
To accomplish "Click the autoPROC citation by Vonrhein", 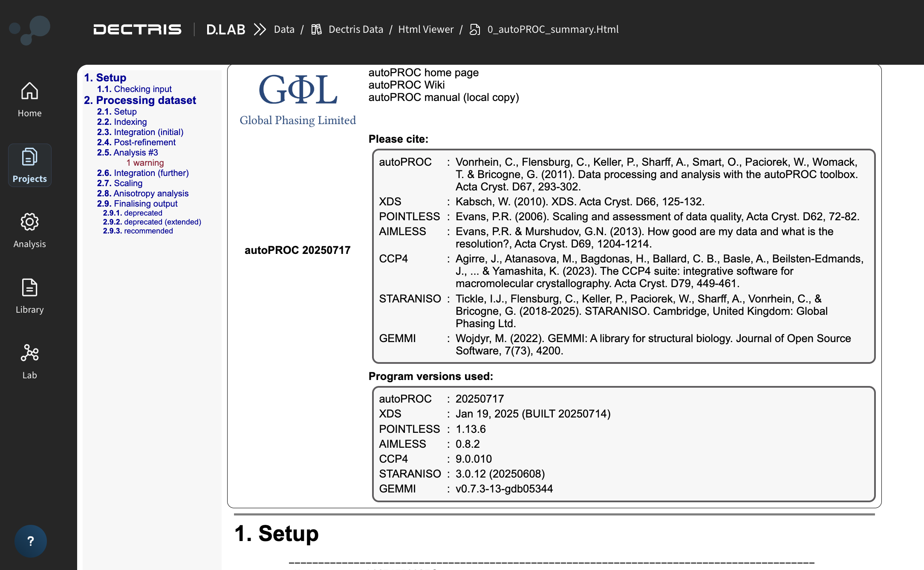I will [x=657, y=174].
